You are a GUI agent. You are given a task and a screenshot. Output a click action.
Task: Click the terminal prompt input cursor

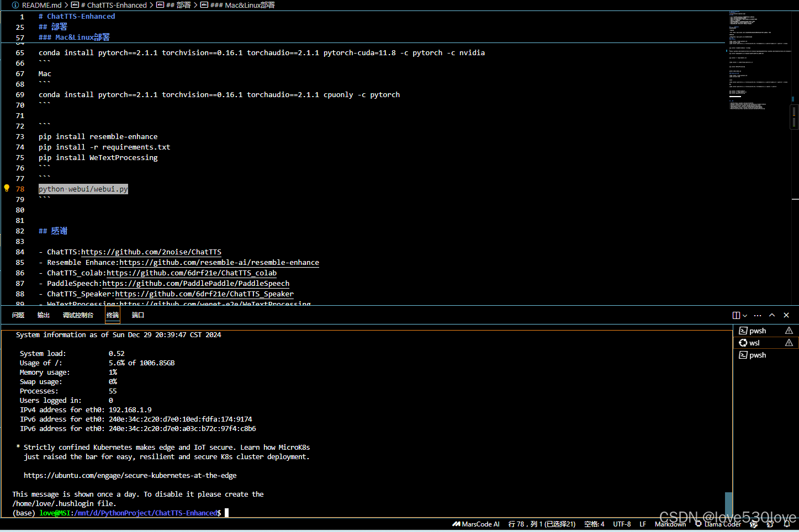point(226,513)
